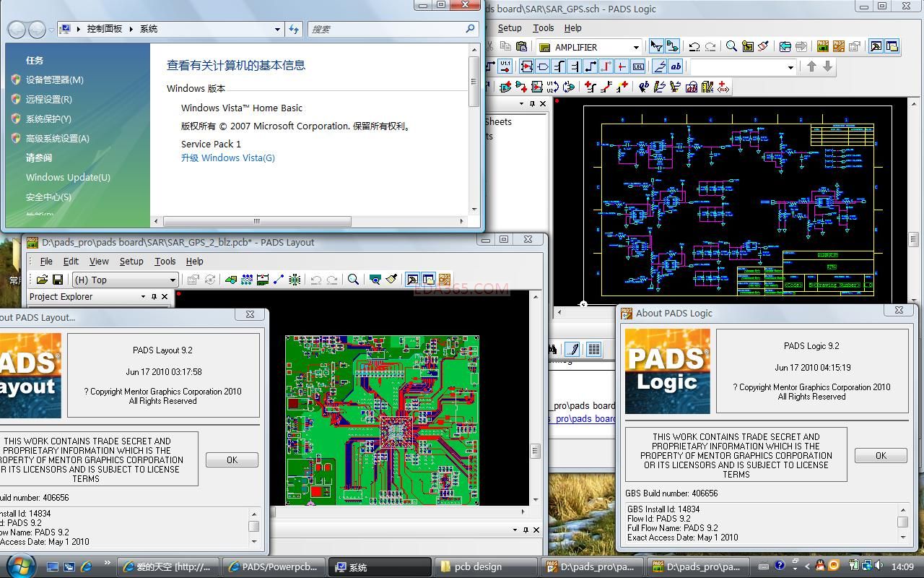
Task: Open Windows Update(U) link
Action: [68, 177]
